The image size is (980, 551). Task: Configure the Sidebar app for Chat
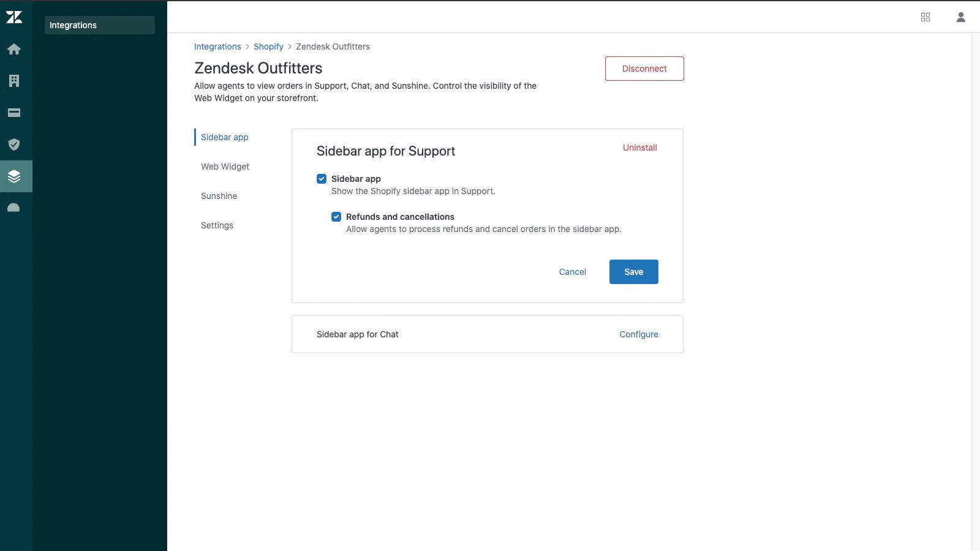639,334
